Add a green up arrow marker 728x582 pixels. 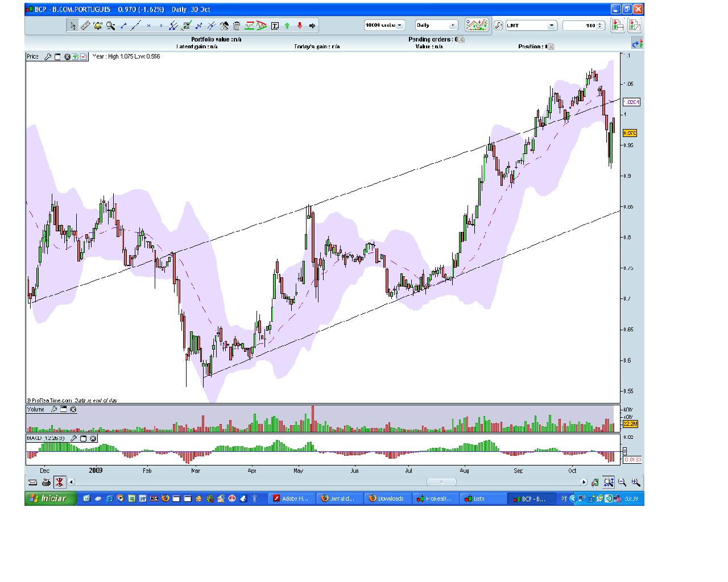click(287, 26)
